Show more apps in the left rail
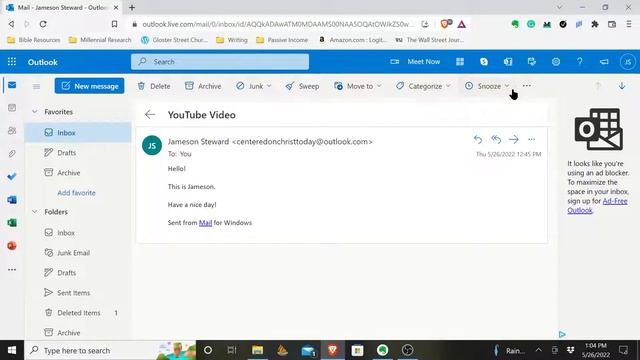The image size is (640, 360). click(x=12, y=269)
